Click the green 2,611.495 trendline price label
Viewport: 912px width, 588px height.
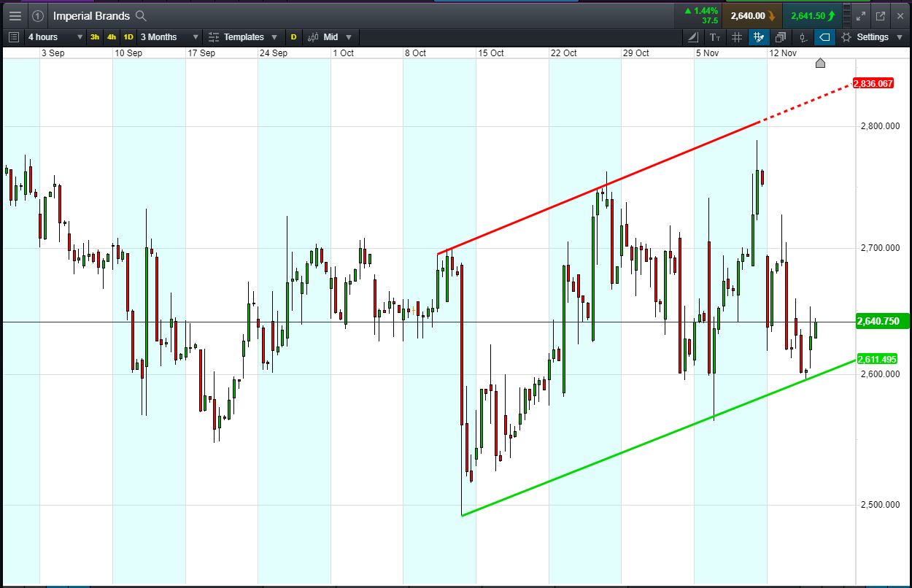coord(878,359)
